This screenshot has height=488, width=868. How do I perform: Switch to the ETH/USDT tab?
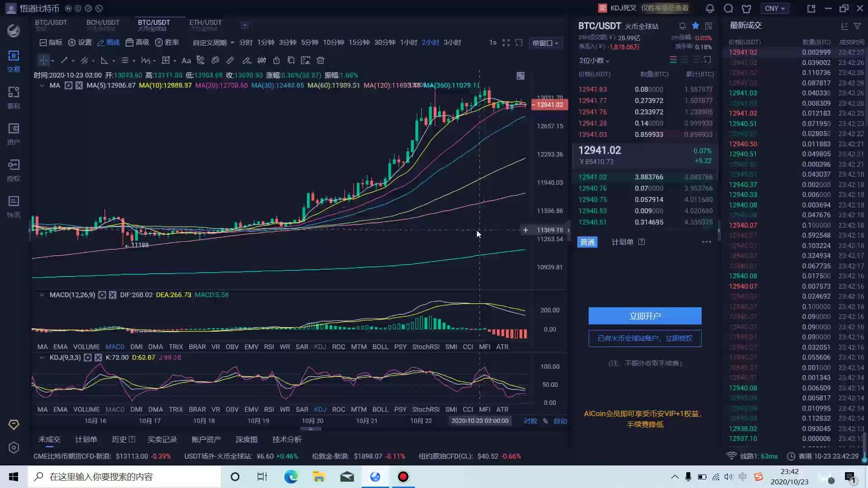pos(205,25)
